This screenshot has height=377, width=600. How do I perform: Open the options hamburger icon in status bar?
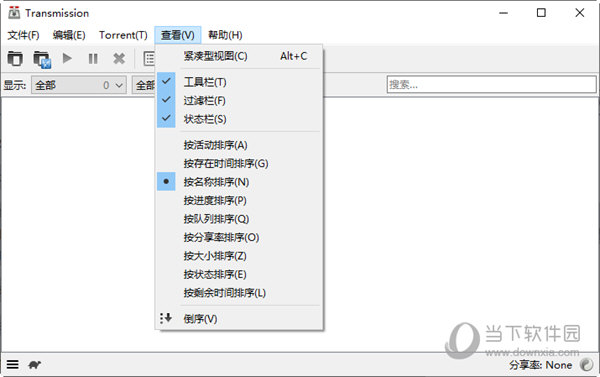tap(13, 364)
